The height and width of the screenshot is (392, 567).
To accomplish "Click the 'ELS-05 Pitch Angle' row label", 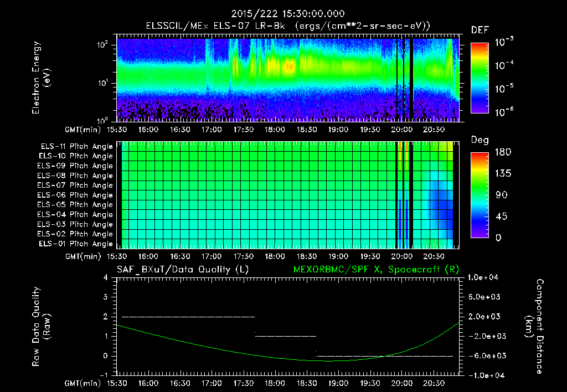I will click(75, 205).
